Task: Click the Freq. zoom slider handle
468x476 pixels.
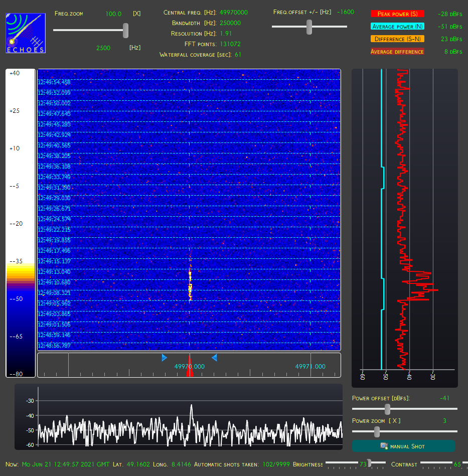Action: pos(125,31)
